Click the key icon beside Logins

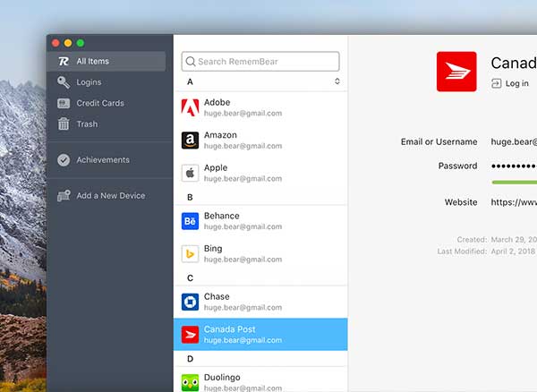point(64,82)
